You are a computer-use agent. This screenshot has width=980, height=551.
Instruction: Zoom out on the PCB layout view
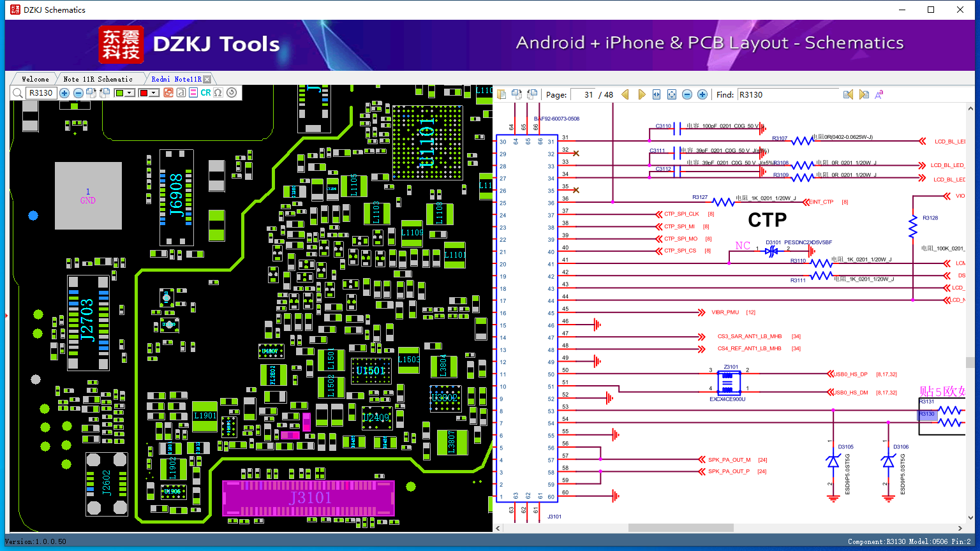[78, 93]
